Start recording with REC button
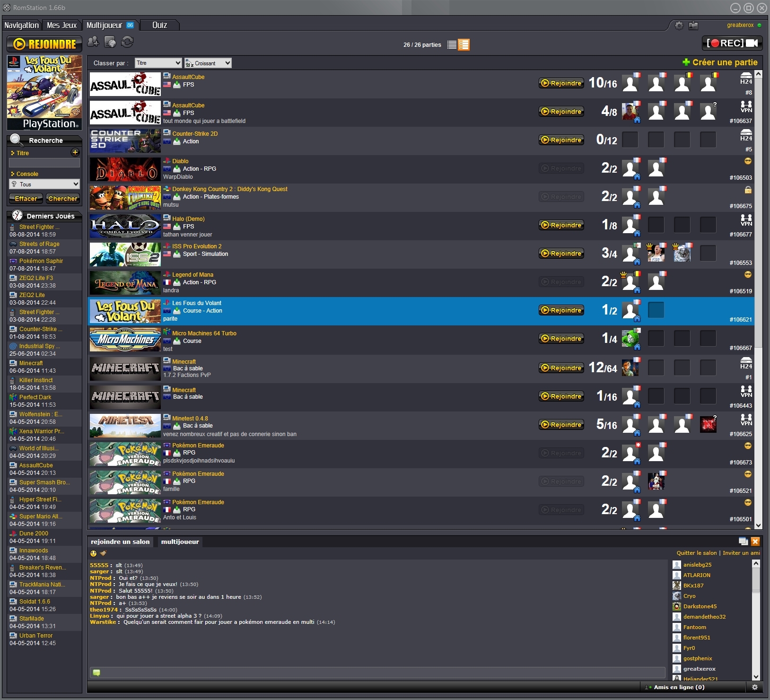770x700 pixels. (x=732, y=43)
